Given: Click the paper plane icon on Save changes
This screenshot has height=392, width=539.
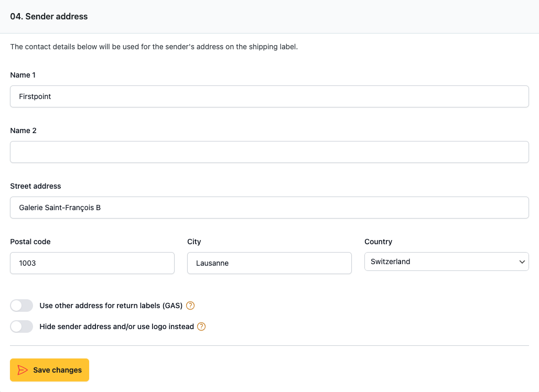Looking at the screenshot, I should (x=22, y=370).
